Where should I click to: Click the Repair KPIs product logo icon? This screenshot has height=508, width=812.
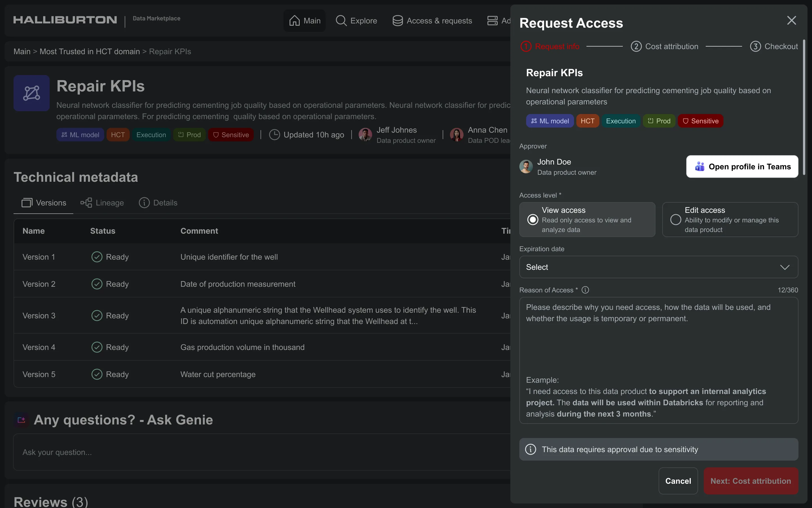32,93
